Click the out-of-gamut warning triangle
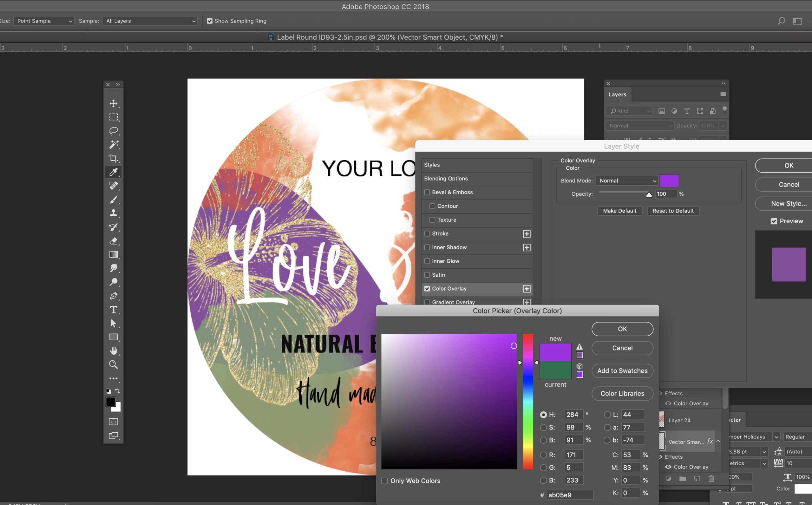This screenshot has height=505, width=812. point(580,347)
